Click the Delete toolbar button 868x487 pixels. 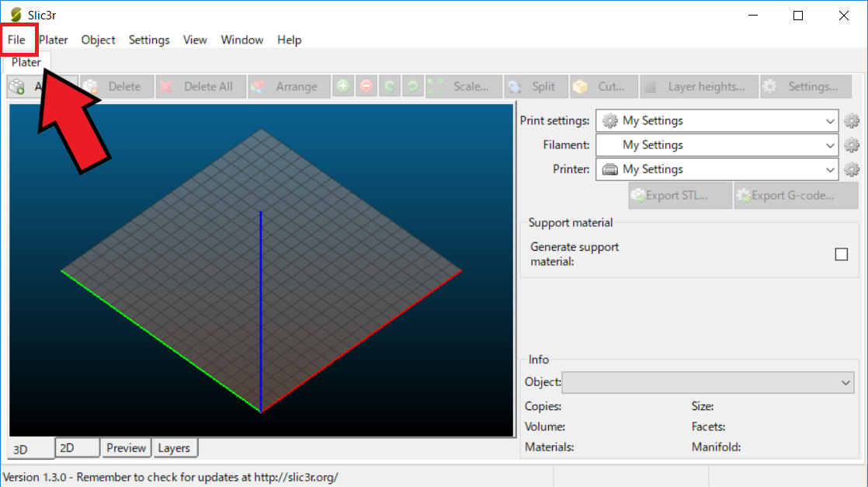(116, 86)
